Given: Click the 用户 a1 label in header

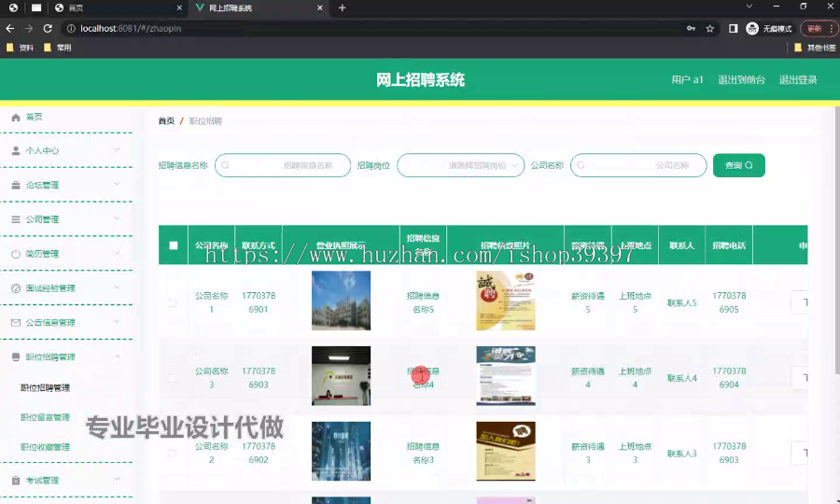Looking at the screenshot, I should 687,80.
